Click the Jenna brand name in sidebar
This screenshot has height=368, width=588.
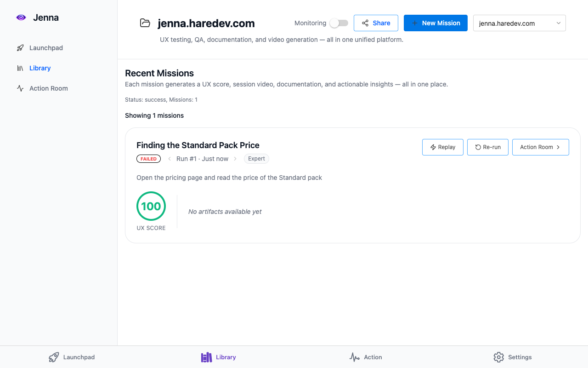[x=46, y=17]
